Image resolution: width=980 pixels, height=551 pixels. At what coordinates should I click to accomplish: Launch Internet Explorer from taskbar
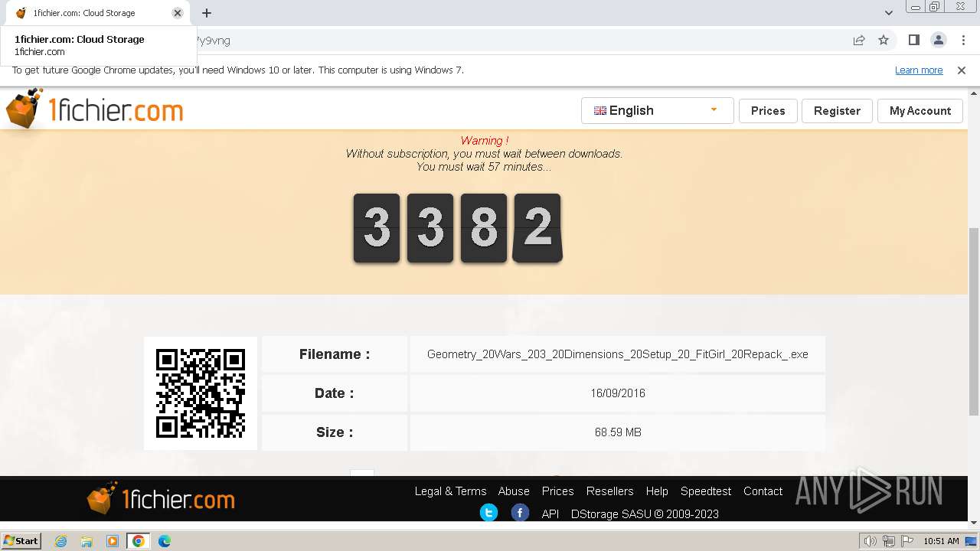(x=61, y=541)
